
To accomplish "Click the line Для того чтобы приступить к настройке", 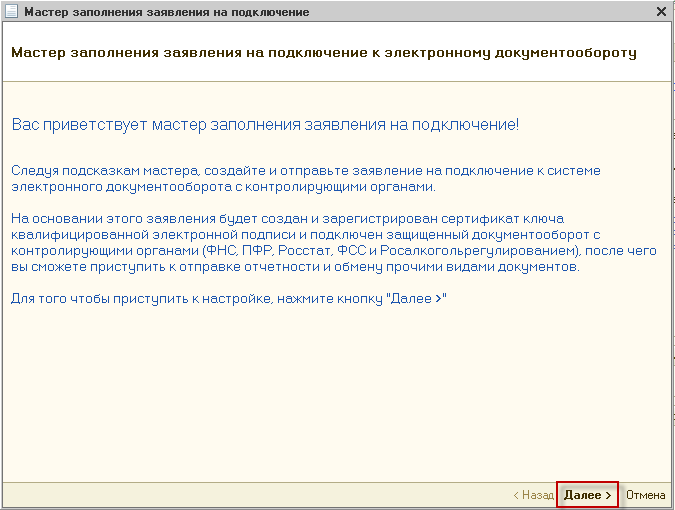I will (x=228, y=299).
